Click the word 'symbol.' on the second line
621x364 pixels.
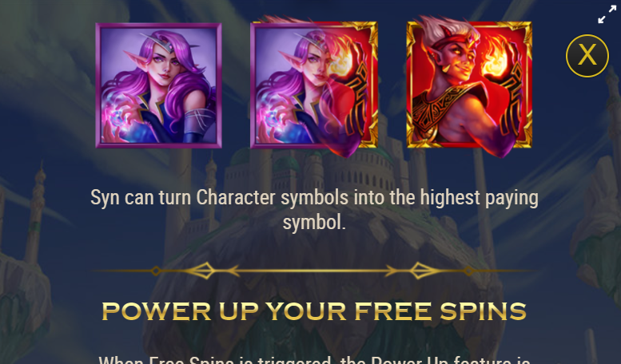tap(314, 223)
